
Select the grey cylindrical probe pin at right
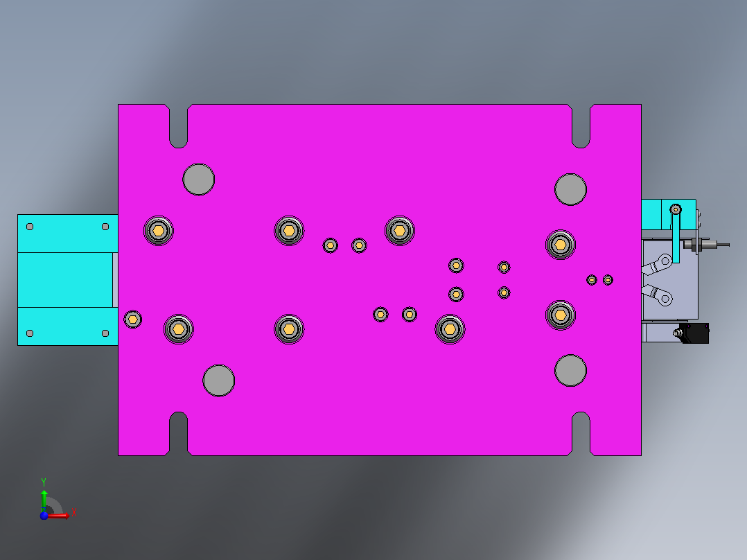(706, 245)
